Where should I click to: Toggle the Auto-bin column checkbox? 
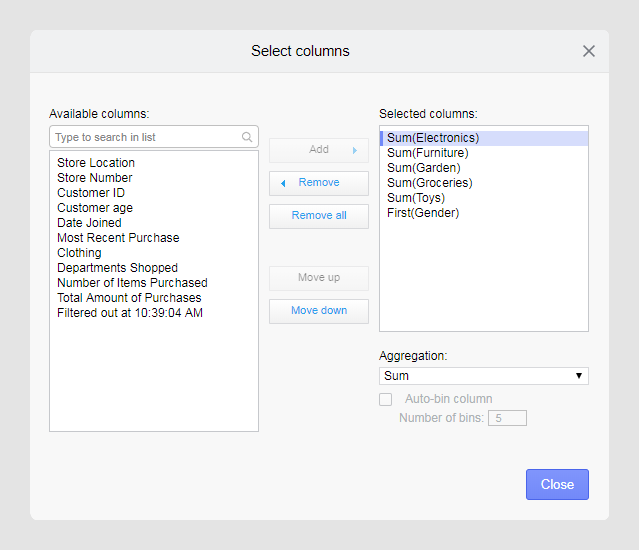(386, 399)
